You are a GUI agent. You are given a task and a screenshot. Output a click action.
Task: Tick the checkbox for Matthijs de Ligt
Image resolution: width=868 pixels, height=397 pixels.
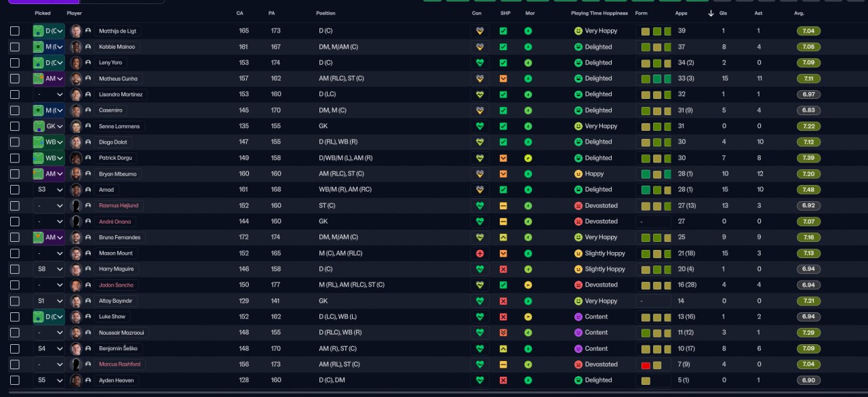[x=15, y=31]
